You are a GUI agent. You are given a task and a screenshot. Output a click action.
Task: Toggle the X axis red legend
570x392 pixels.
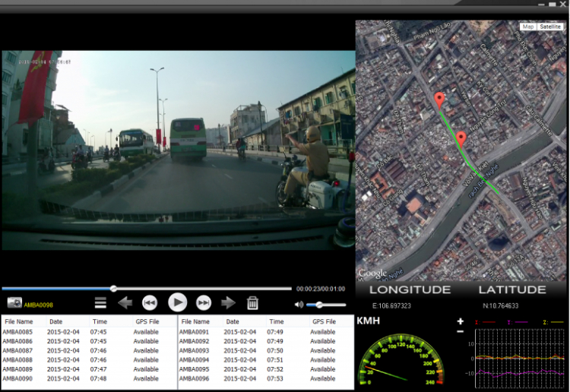(485, 322)
